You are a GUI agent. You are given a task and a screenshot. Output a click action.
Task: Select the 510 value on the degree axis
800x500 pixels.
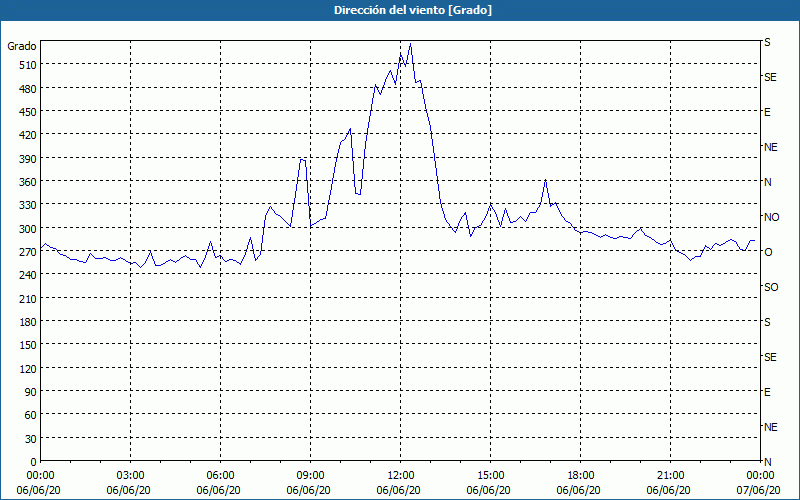pyautogui.click(x=28, y=65)
